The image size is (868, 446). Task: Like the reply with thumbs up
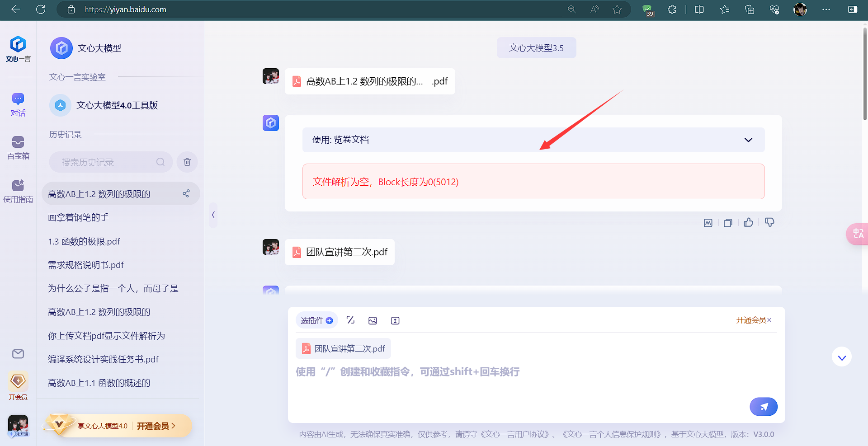point(749,222)
